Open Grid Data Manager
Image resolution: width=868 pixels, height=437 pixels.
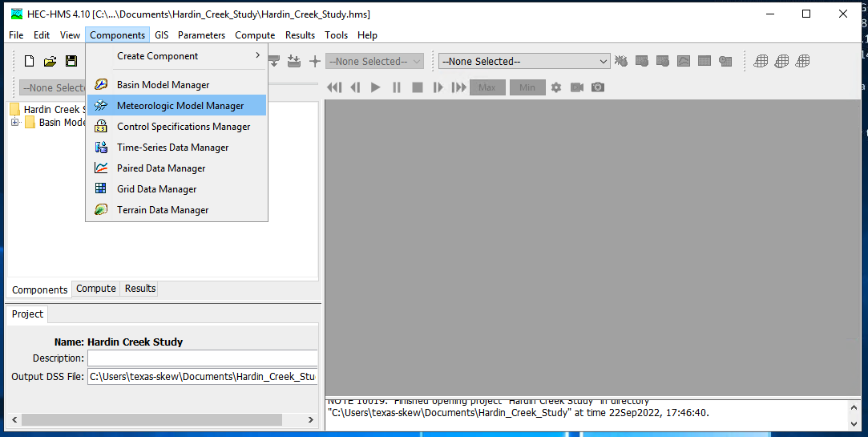coord(176,189)
